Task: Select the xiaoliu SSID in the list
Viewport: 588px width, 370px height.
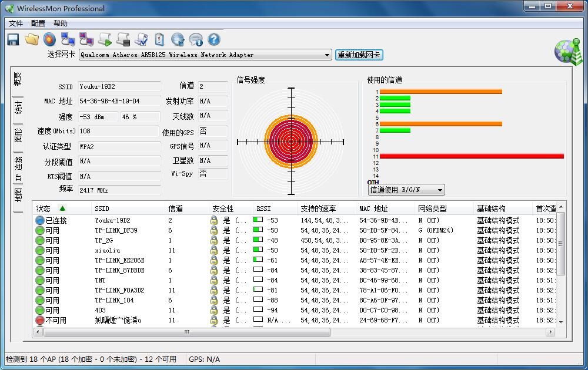Action: (x=107, y=250)
